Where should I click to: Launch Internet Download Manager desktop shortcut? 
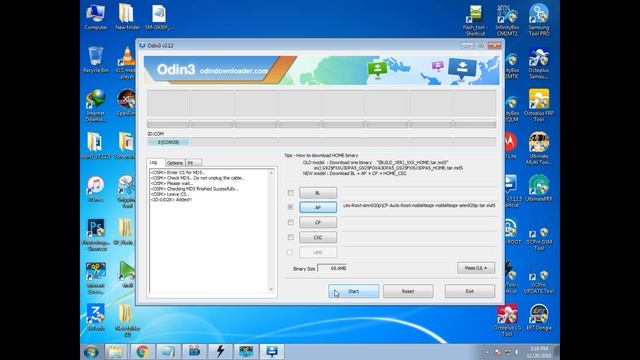pos(96,106)
